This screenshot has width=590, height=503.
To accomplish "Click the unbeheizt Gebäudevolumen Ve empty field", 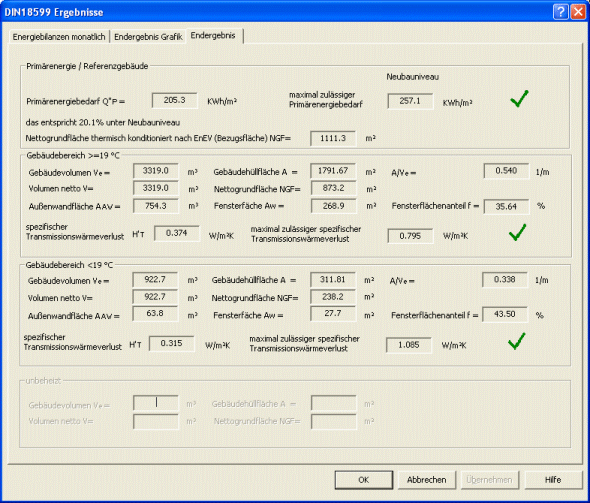I will point(156,403).
